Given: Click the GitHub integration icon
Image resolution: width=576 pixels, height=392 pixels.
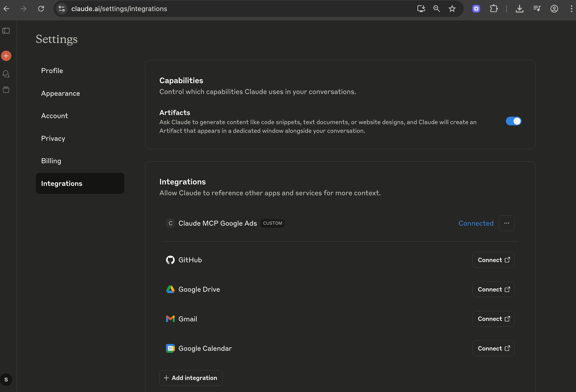Looking at the screenshot, I should click(171, 260).
